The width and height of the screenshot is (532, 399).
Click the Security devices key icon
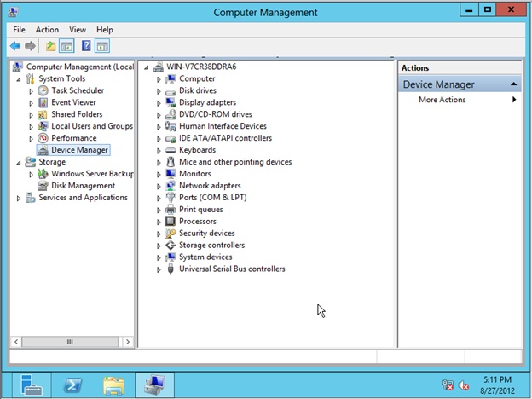171,233
